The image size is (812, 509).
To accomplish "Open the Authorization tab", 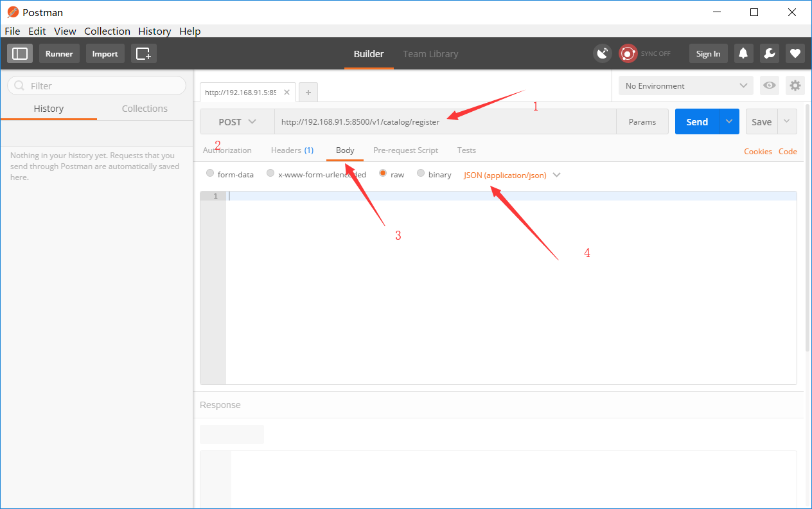I will 227,150.
